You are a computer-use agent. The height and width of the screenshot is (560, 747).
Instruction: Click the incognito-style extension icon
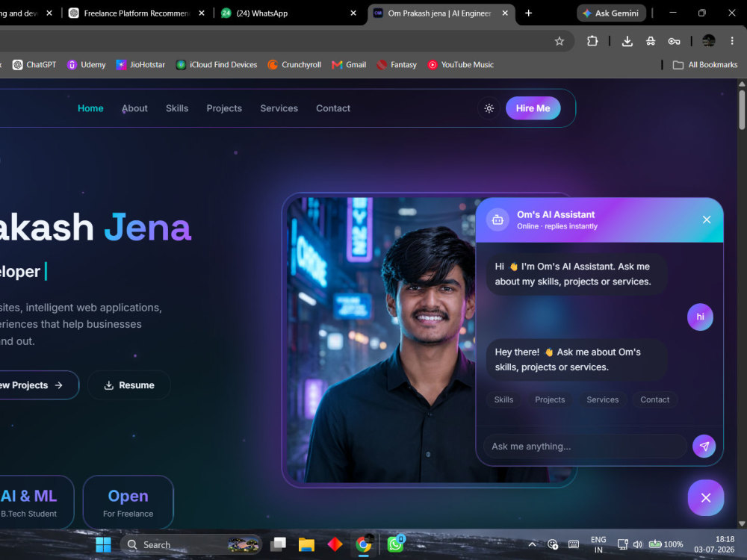pos(651,41)
